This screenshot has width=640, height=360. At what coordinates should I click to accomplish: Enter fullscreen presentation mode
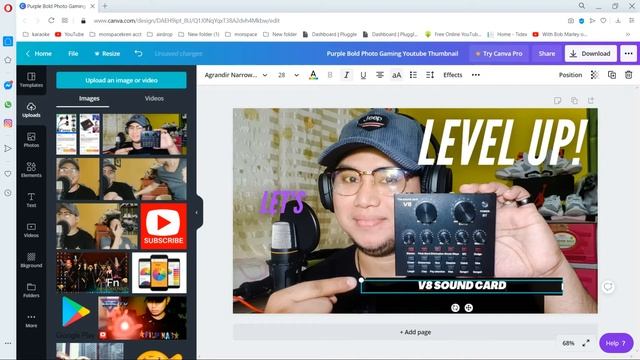pyautogui.click(x=586, y=343)
